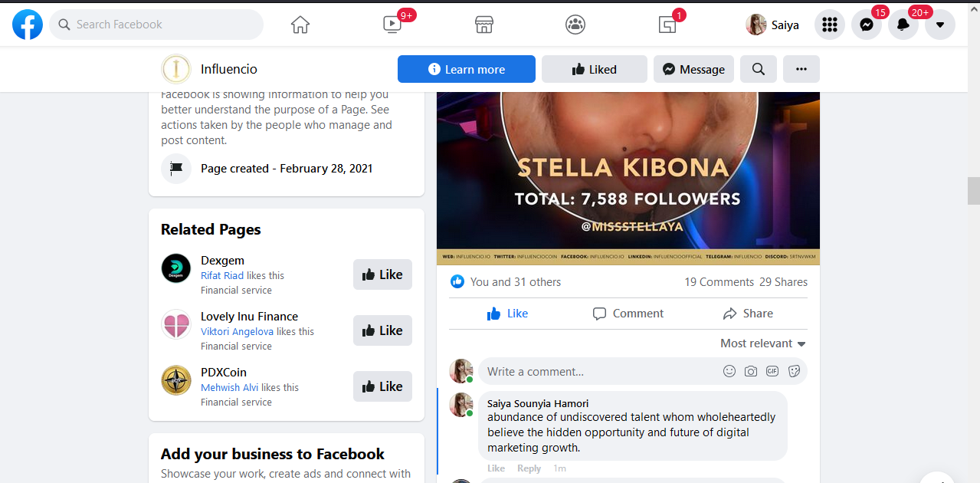Expand the Most relevant comment sorting
980x483 pixels.
tap(762, 343)
